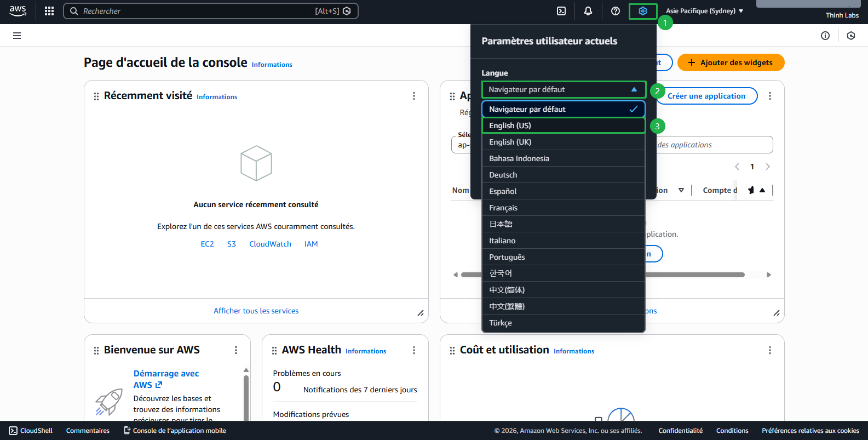Open the Thinh Labs account menu

[842, 15]
